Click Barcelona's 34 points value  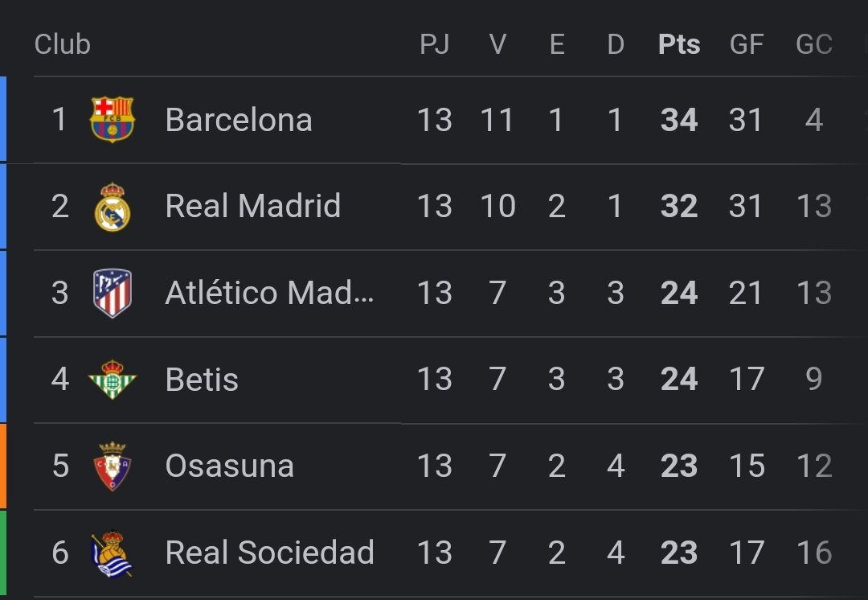(679, 120)
